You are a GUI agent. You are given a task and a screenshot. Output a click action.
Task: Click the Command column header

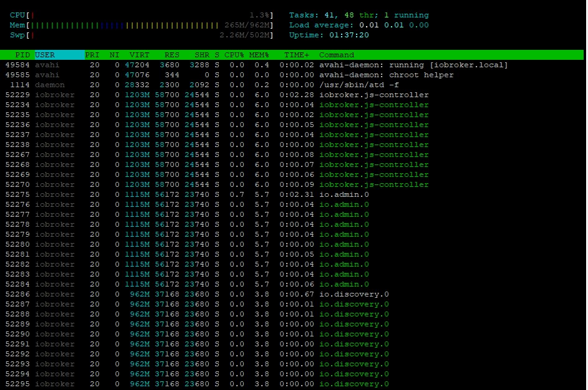click(x=336, y=55)
